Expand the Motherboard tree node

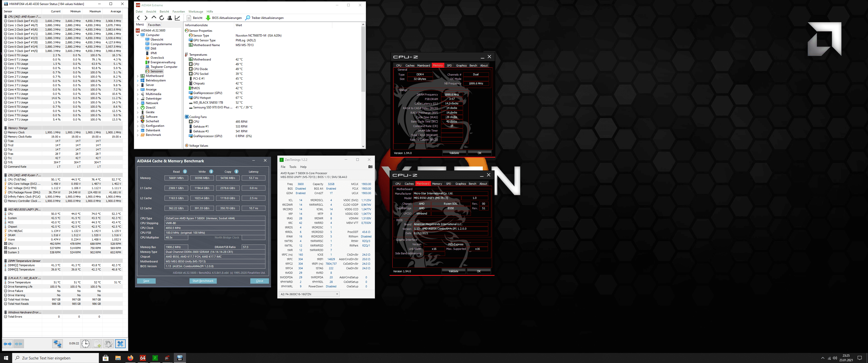(x=138, y=76)
